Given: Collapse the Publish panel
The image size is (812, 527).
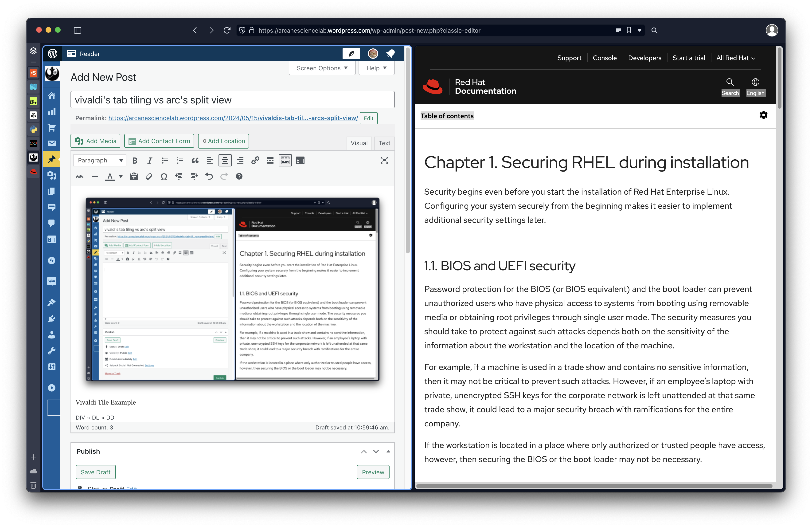Looking at the screenshot, I should (388, 451).
